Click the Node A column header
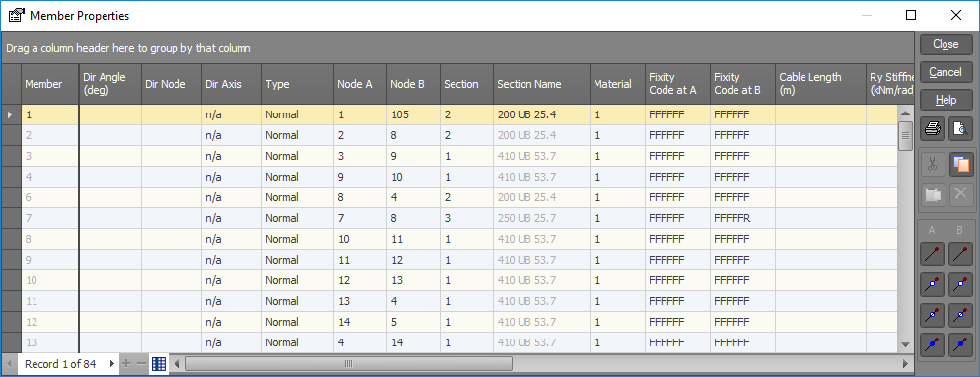The image size is (980, 377). pyautogui.click(x=360, y=84)
